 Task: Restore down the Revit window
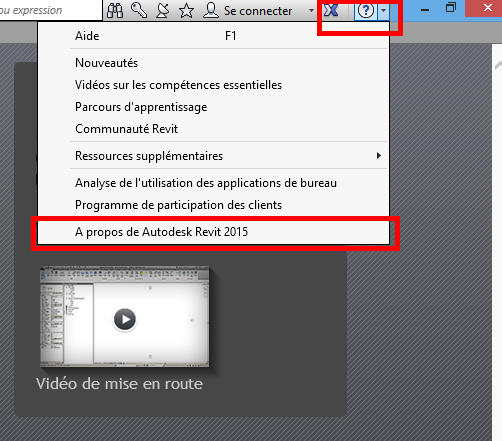tap(451, 8)
